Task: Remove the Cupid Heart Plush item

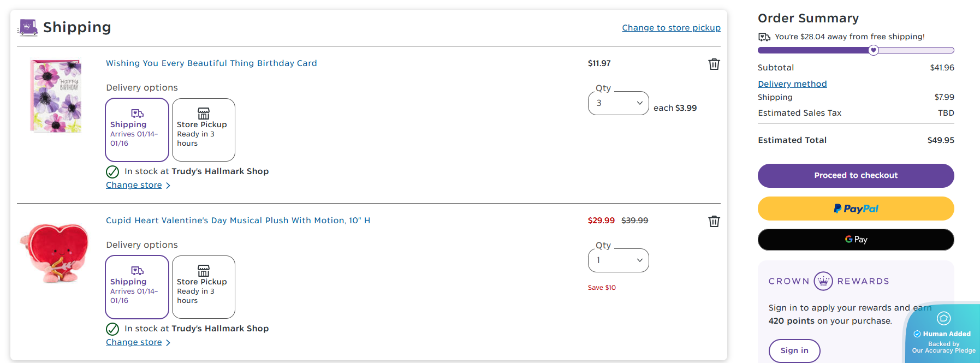Action: [714, 222]
